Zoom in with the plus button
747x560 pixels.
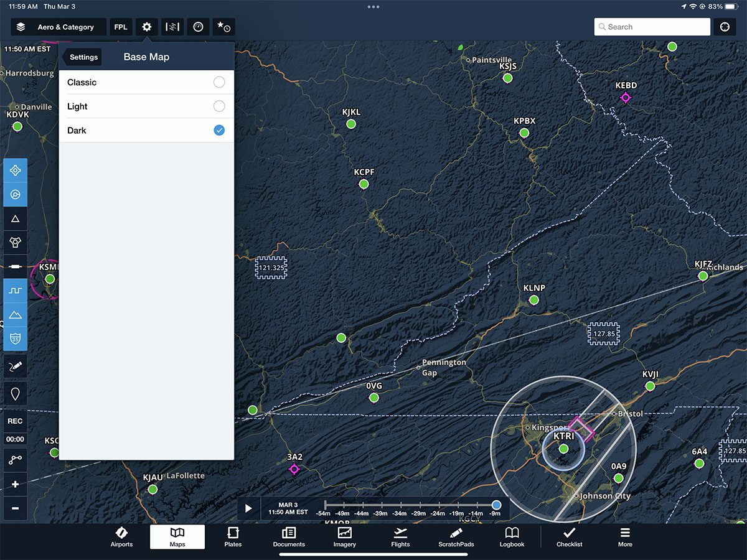point(16,484)
